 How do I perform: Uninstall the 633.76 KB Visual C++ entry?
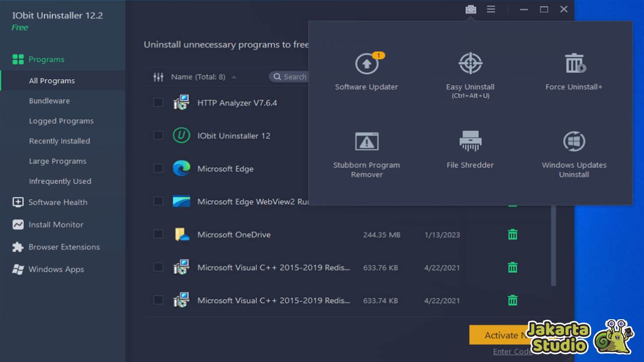pyautogui.click(x=512, y=267)
